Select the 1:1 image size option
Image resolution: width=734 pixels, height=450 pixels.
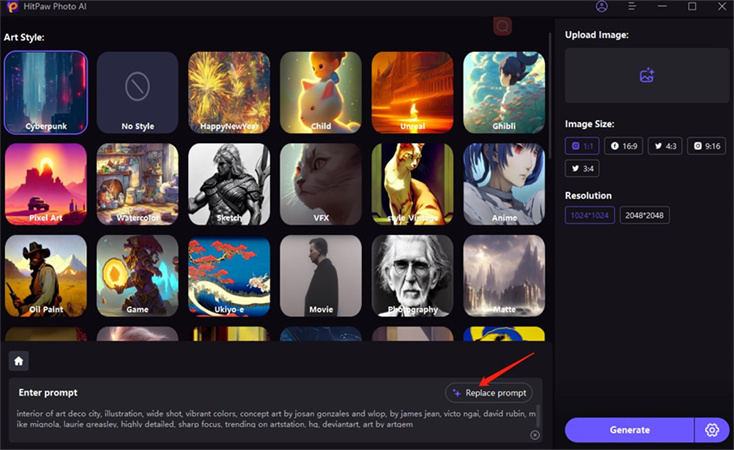[x=582, y=146]
